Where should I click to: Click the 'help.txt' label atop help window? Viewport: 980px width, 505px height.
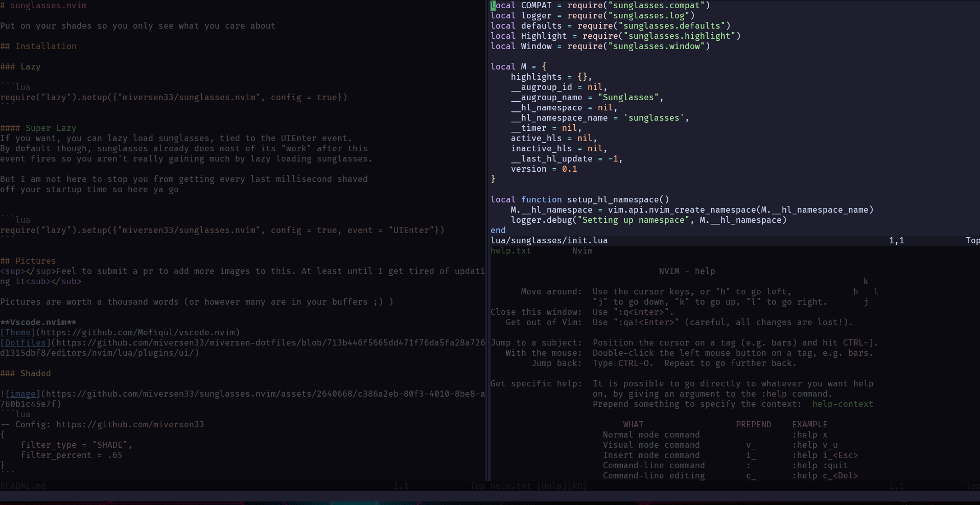511,250
